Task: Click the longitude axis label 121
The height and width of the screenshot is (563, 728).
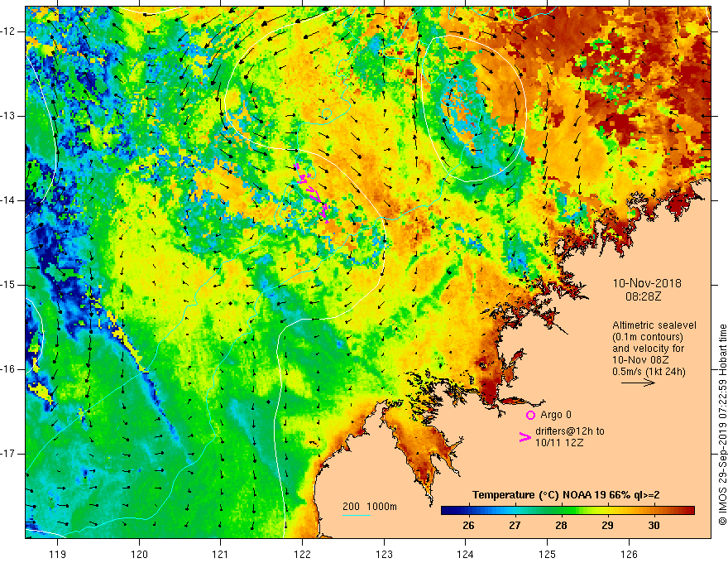Action: tap(221, 554)
